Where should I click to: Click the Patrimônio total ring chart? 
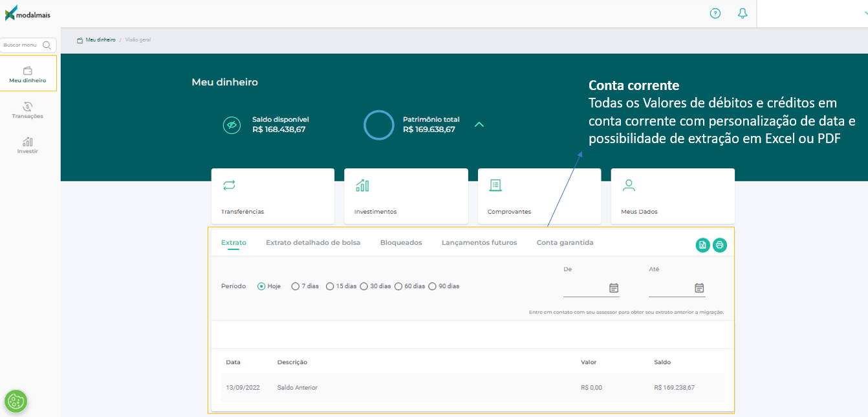378,125
